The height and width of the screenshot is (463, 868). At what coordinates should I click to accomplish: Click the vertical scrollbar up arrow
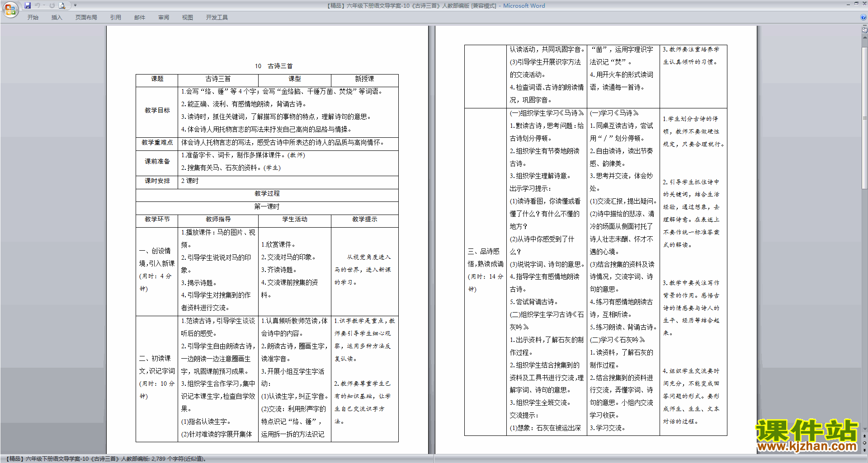(864, 37)
